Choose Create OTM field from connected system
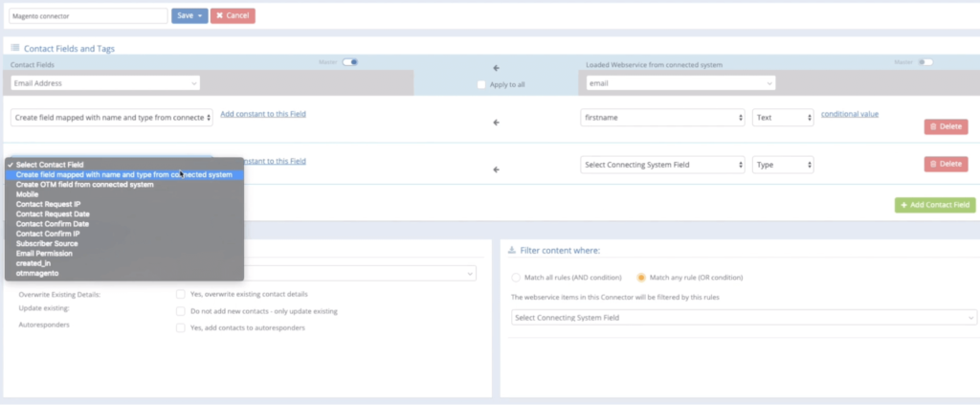980x405 pixels. 124,185
